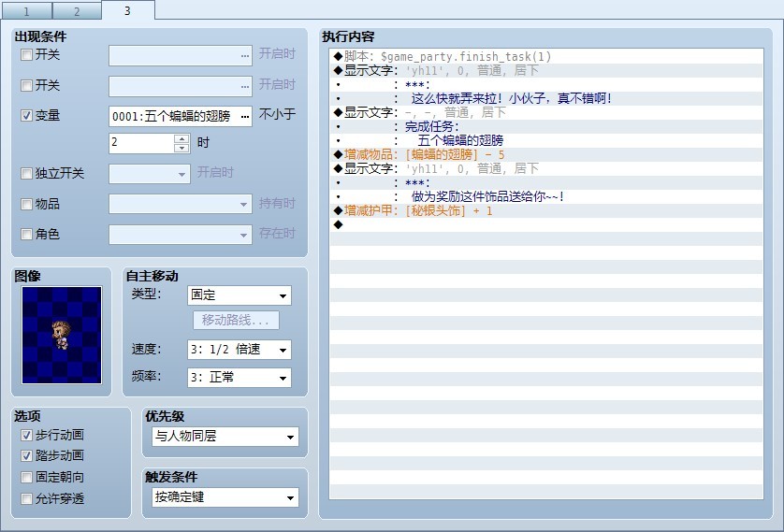
Task: Open the 类型 movement type dropdown
Action: click(x=239, y=295)
